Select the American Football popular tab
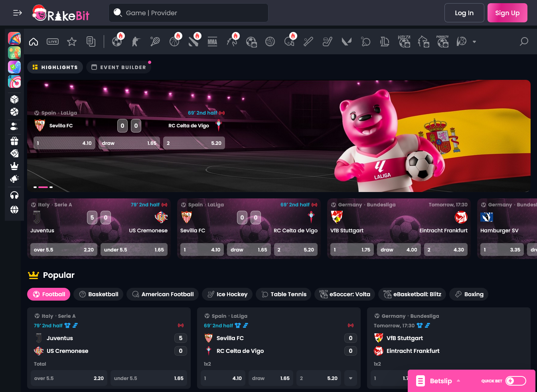 (x=163, y=294)
